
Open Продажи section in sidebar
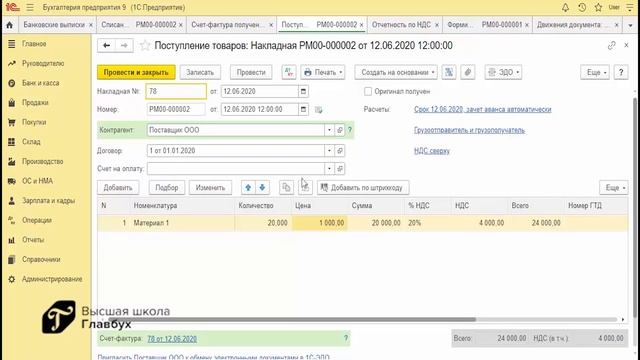coord(35,102)
